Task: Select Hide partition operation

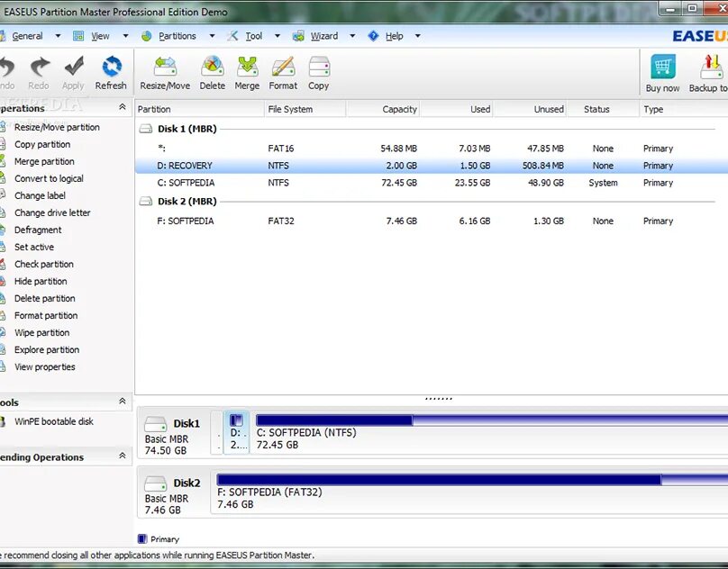Action: pos(41,281)
